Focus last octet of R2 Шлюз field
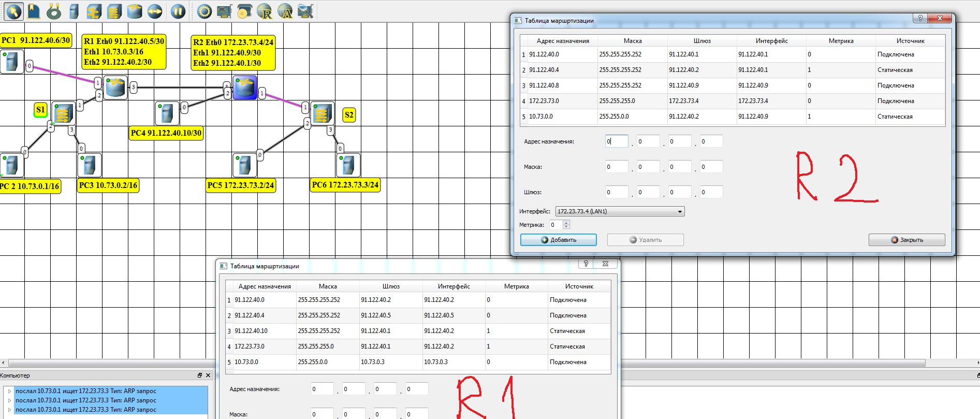 [711, 192]
